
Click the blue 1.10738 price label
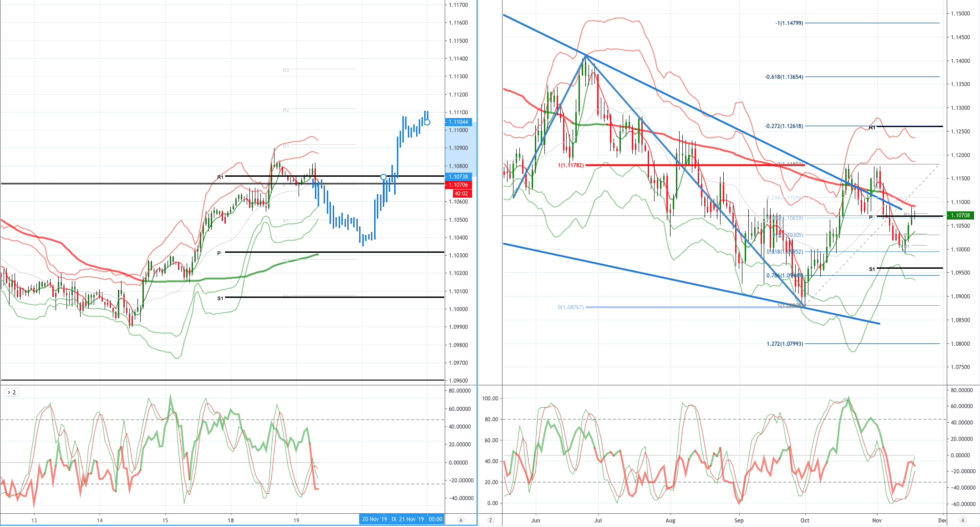click(x=458, y=177)
